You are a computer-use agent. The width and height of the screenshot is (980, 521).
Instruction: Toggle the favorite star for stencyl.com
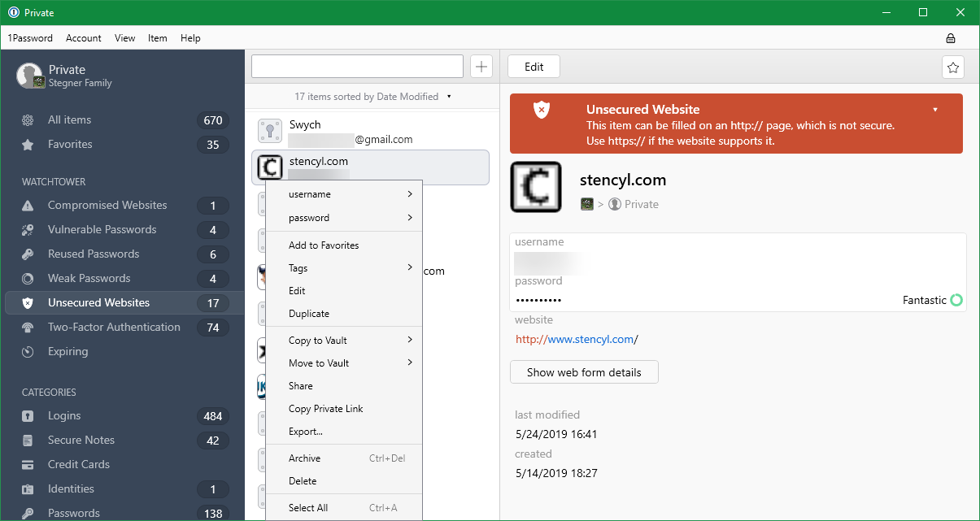click(x=952, y=67)
